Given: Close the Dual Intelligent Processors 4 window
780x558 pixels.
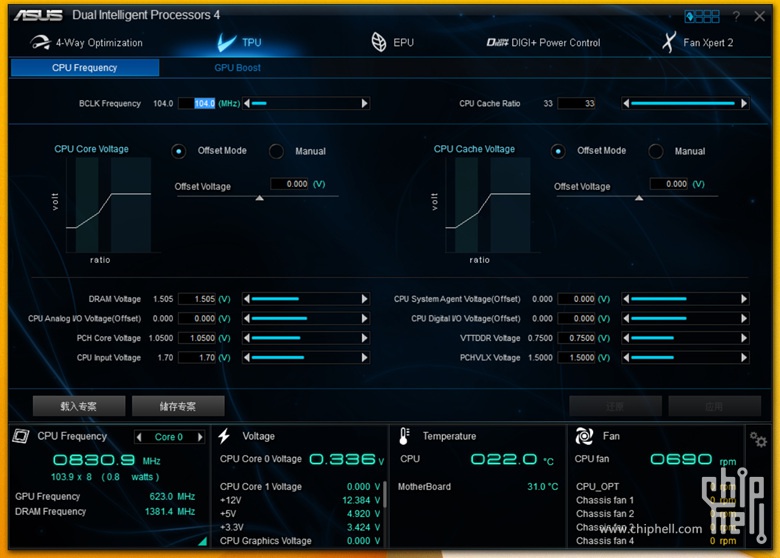Looking at the screenshot, I should (759, 16).
